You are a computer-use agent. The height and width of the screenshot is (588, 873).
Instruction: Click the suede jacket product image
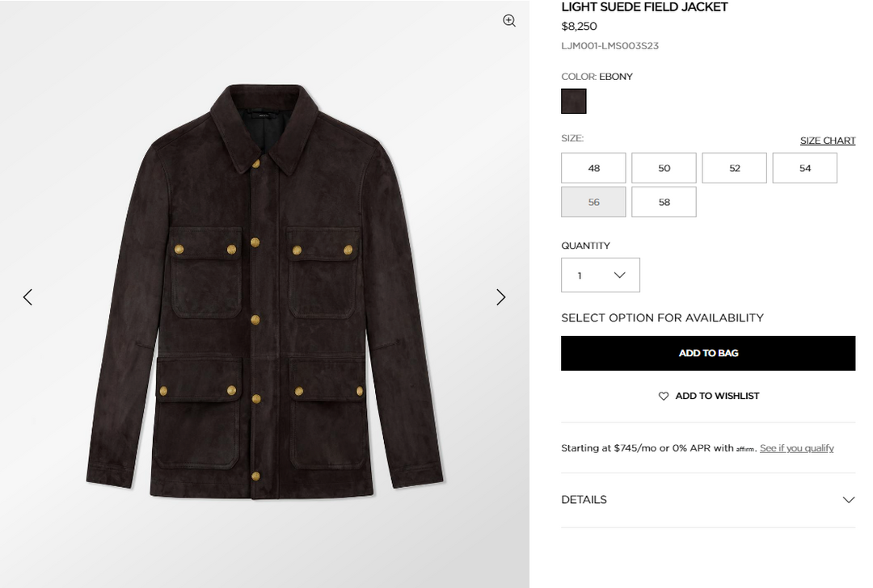(x=264, y=291)
